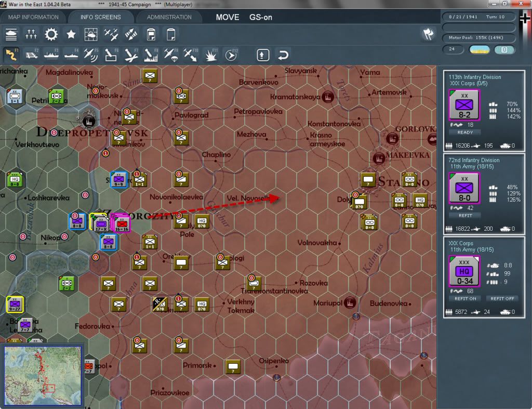The width and height of the screenshot is (532, 409).
Task: Open the MAP INFORMATION tab
Action: (x=33, y=17)
